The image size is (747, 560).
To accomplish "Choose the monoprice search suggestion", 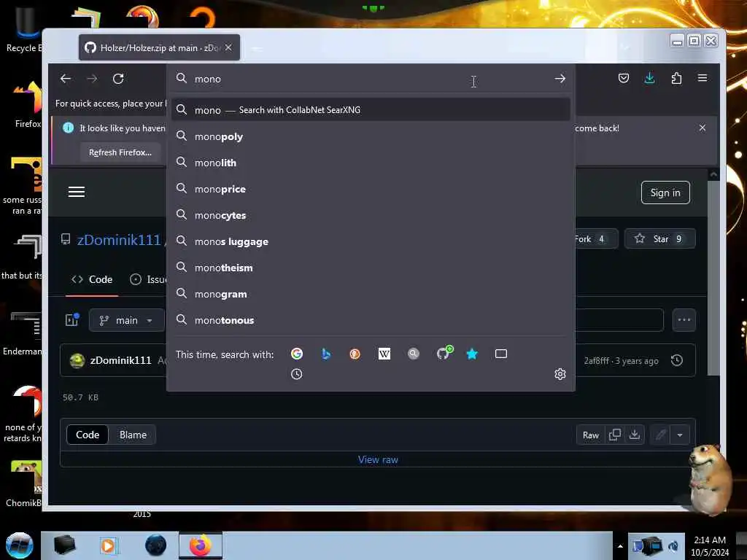I will (x=371, y=189).
